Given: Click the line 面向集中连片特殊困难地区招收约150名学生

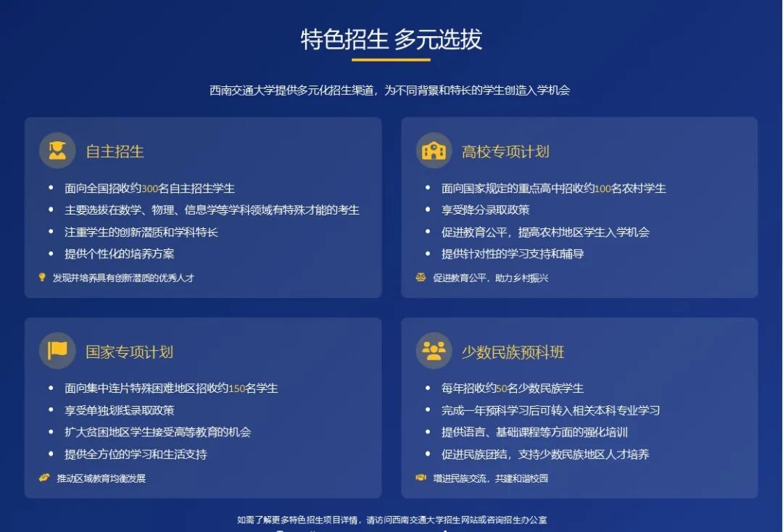Looking at the screenshot, I should 171,388.
